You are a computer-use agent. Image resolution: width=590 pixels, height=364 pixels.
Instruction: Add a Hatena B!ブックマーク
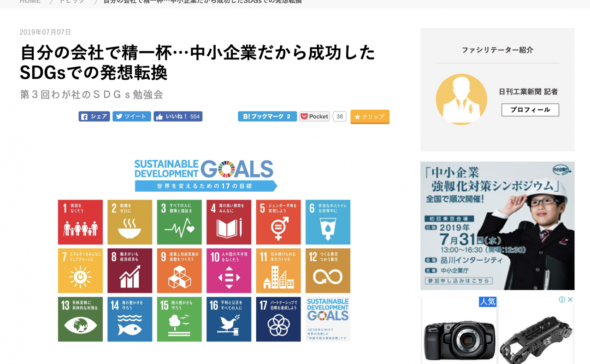coord(267,117)
